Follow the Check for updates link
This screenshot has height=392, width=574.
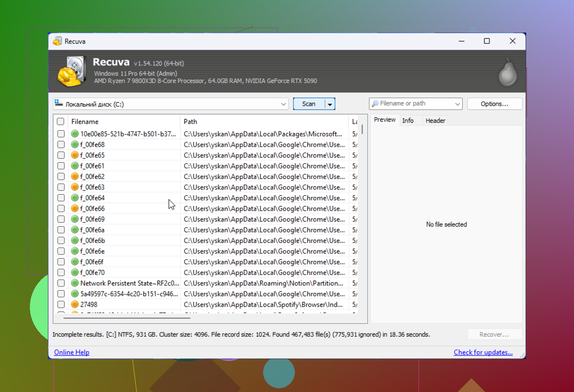(x=483, y=352)
